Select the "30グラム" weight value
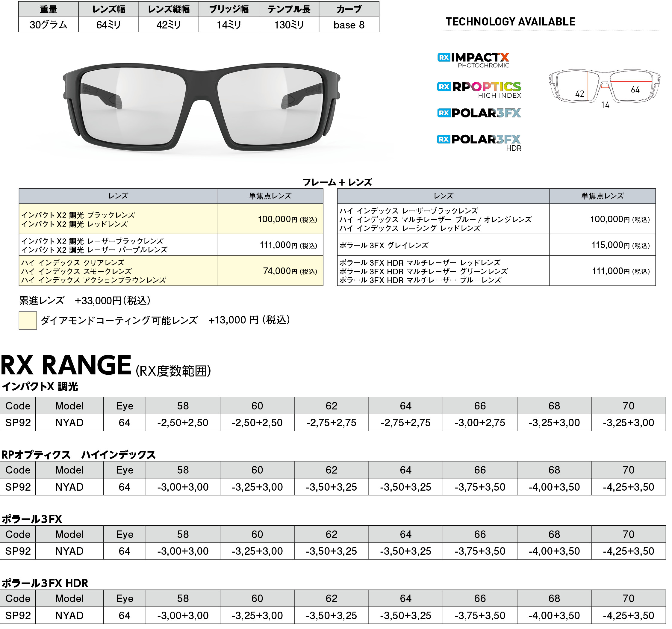The image size is (672, 629). point(48,25)
